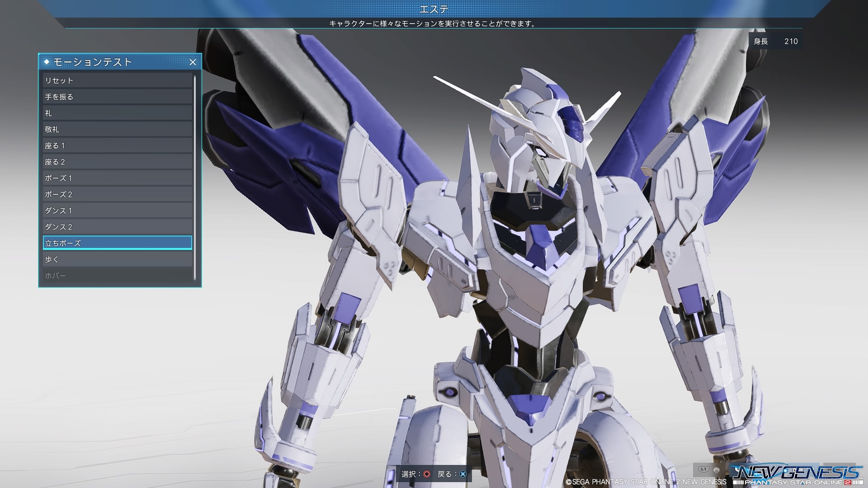Choose the 礼 bow motion
Screen dimensions: 868x488
pyautogui.click(x=118, y=113)
